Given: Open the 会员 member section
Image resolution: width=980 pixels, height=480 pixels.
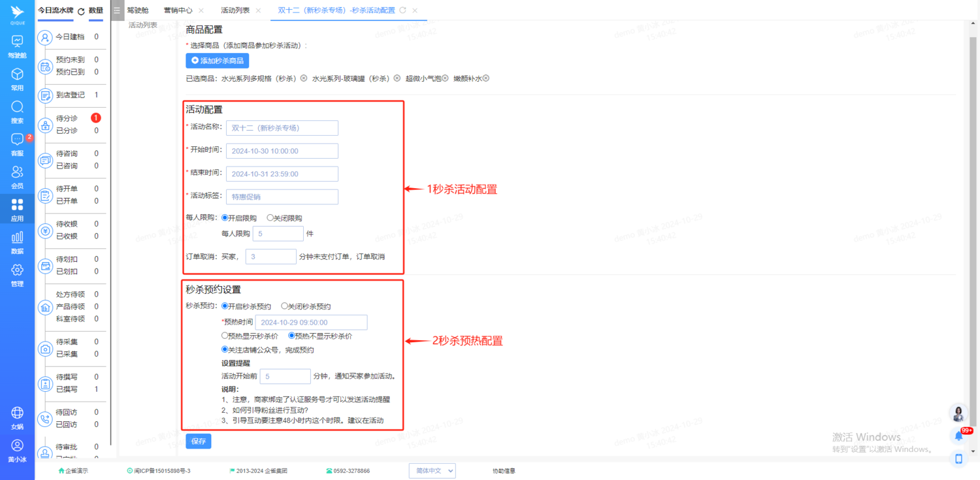Looking at the screenshot, I should click(x=17, y=175).
